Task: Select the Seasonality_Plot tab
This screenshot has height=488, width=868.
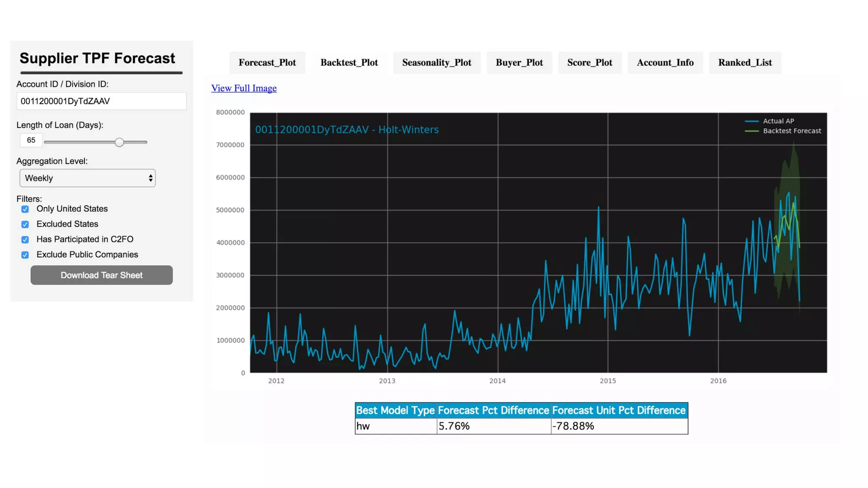Action: point(437,63)
